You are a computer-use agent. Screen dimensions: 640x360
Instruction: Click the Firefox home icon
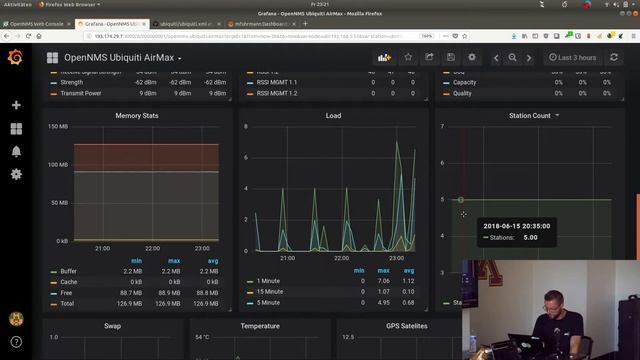(39, 36)
